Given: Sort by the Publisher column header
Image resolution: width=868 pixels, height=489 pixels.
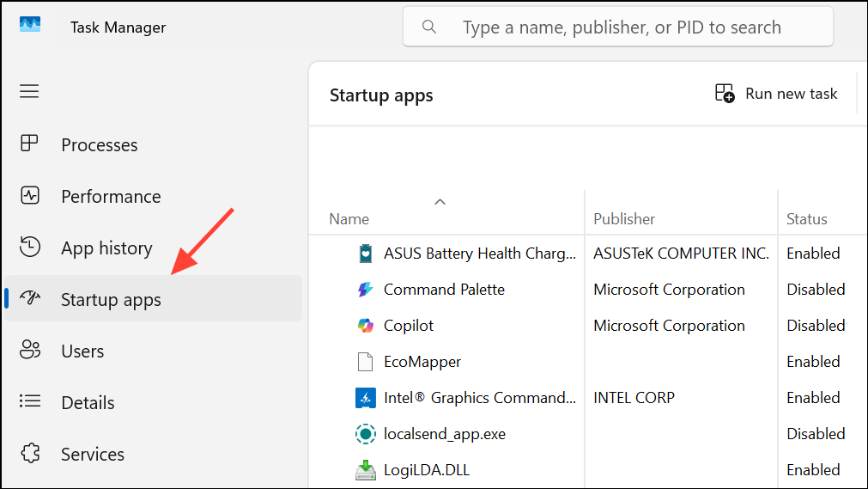Looking at the screenshot, I should (x=624, y=219).
